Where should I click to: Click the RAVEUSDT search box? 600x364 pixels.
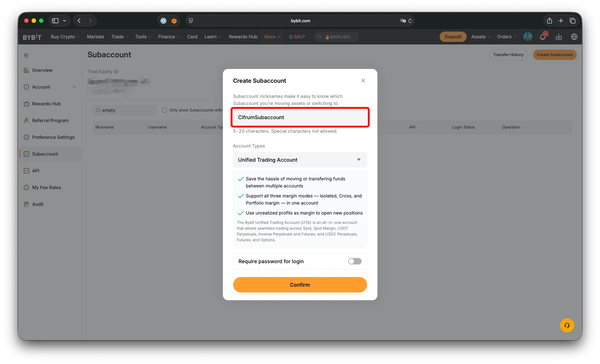(x=337, y=37)
